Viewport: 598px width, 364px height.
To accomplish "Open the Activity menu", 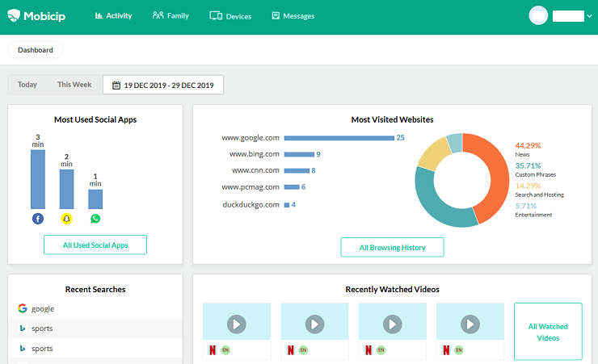I will (x=113, y=15).
